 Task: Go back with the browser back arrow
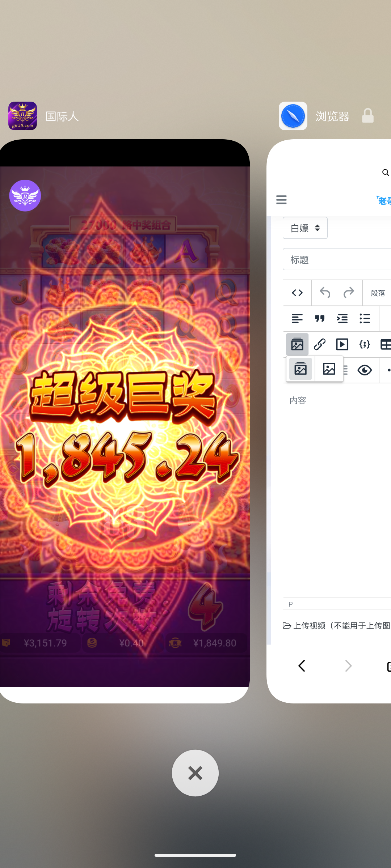pos(302,666)
